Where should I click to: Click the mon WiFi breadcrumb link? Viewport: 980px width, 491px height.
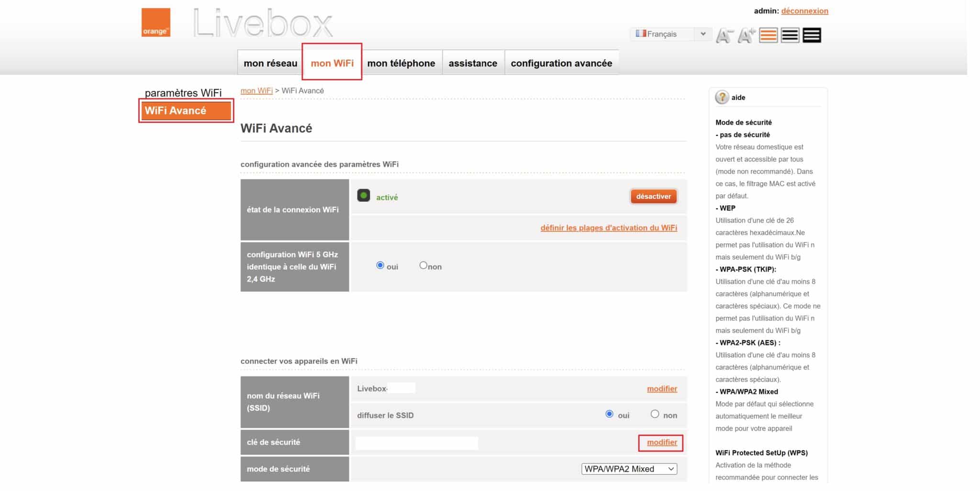[256, 91]
